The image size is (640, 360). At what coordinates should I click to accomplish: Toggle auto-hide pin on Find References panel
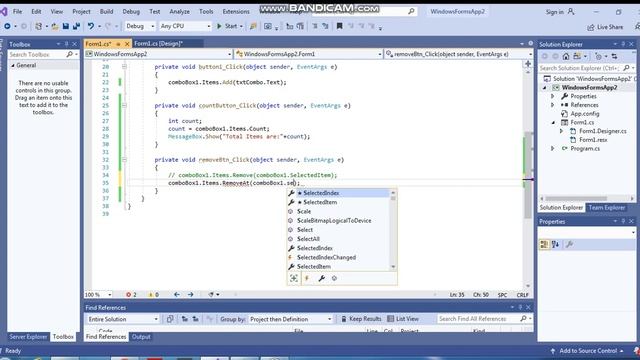[x=520, y=307]
